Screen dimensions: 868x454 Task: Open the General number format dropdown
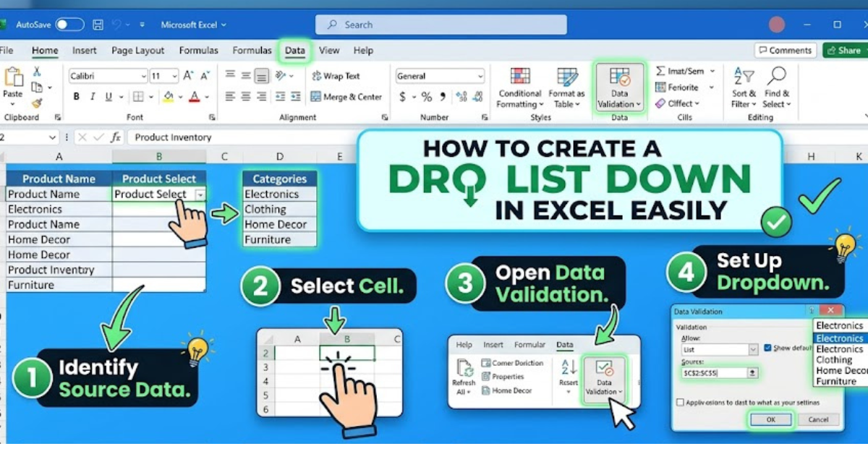(x=480, y=76)
